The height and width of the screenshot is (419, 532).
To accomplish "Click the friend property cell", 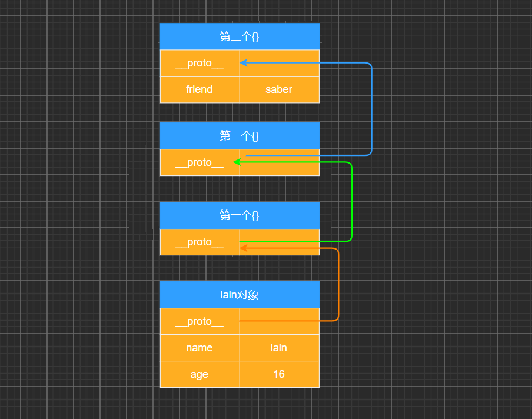I will pyautogui.click(x=199, y=89).
